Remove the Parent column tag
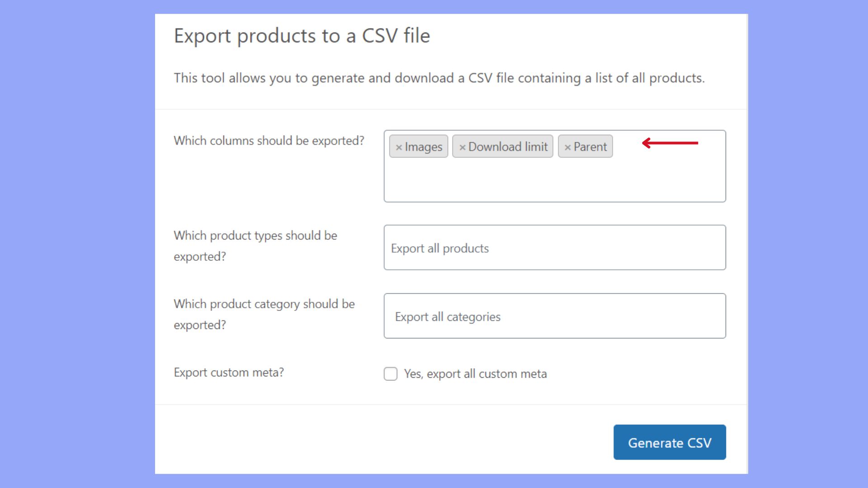Viewport: 868px width, 488px height. [567, 147]
